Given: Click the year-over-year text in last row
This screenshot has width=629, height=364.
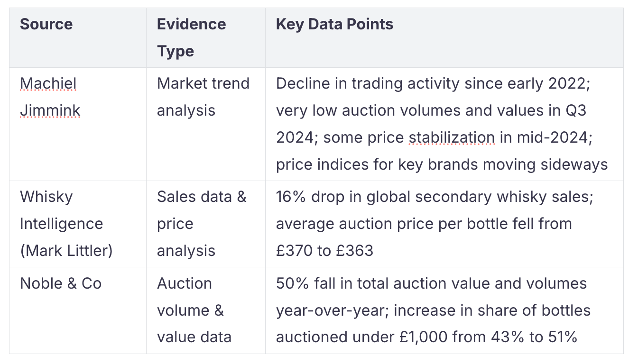Looking at the screenshot, I should pyautogui.click(x=331, y=310).
